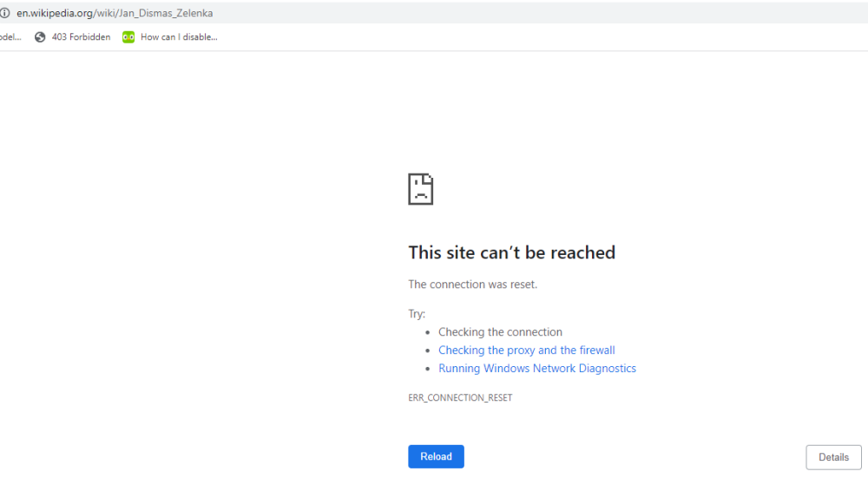Click the sad page error icon
The width and height of the screenshot is (868, 491).
(x=421, y=189)
